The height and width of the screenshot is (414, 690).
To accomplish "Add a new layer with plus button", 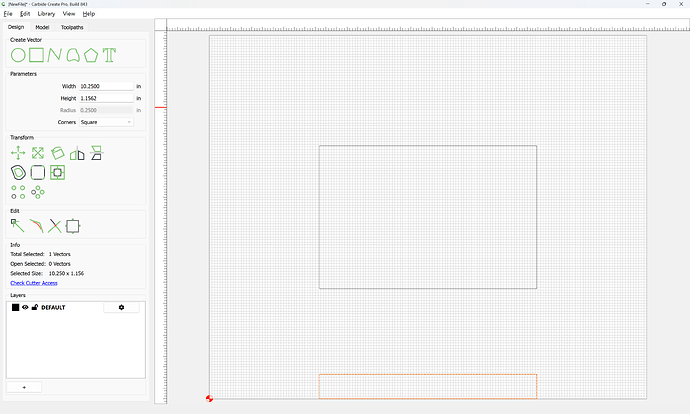I will [24, 387].
